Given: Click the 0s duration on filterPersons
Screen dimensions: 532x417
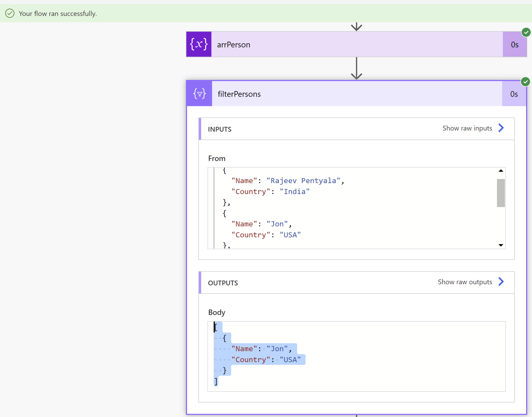Looking at the screenshot, I should pyautogui.click(x=514, y=94).
